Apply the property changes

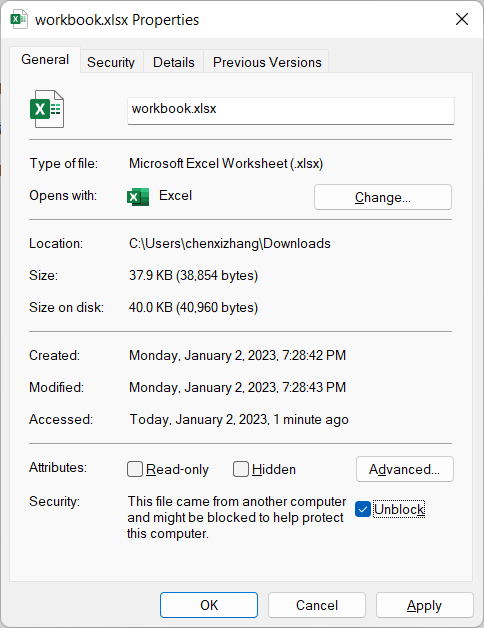coord(424,605)
